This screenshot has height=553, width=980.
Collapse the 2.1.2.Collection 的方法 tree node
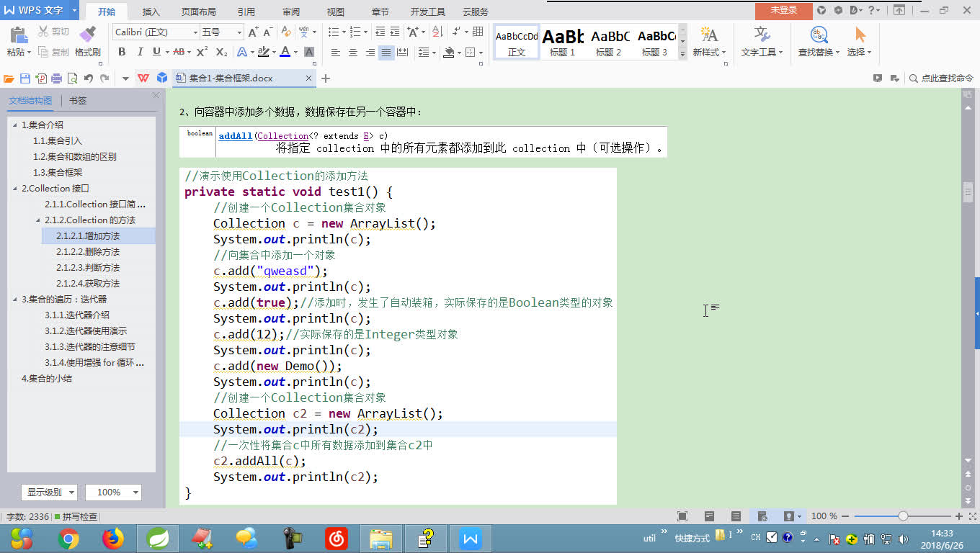(39, 220)
